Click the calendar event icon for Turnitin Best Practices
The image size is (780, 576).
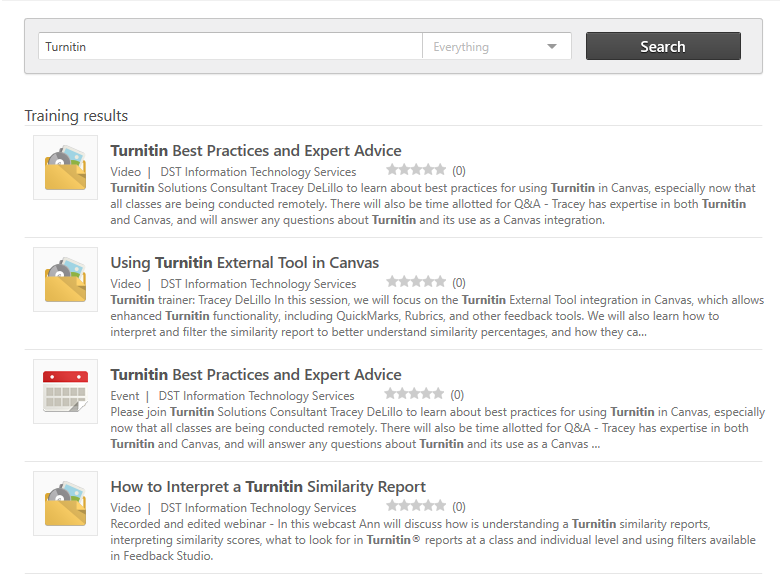[65, 392]
